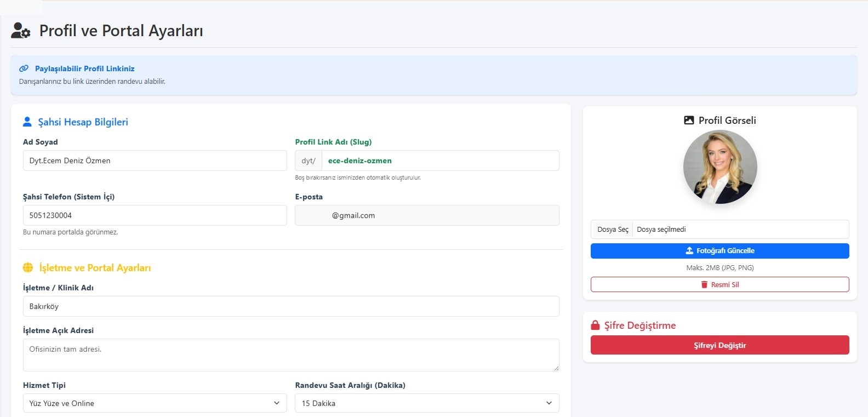The image size is (868, 417).
Task: Expand the Randevu Saat Aralığı dropdown
Action: coord(426,403)
